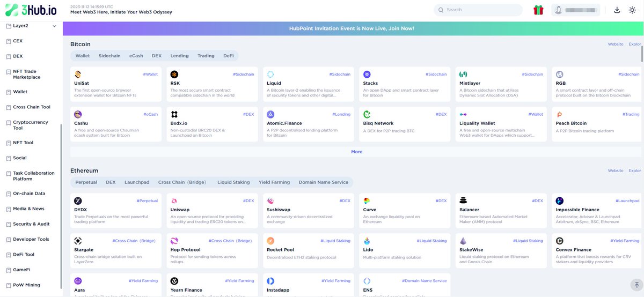The image size is (644, 297).
Task: Open GameFi sidebar item
Action: point(21,270)
